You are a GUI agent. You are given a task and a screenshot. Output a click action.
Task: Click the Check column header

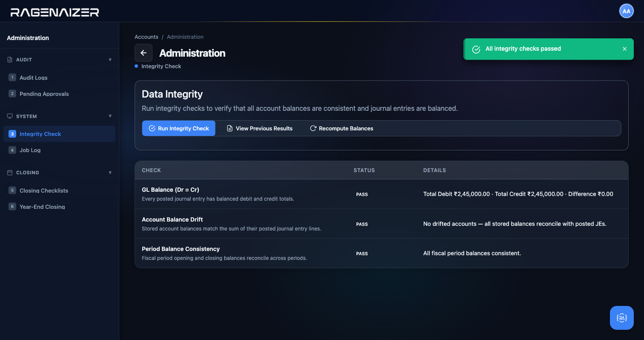click(x=151, y=170)
